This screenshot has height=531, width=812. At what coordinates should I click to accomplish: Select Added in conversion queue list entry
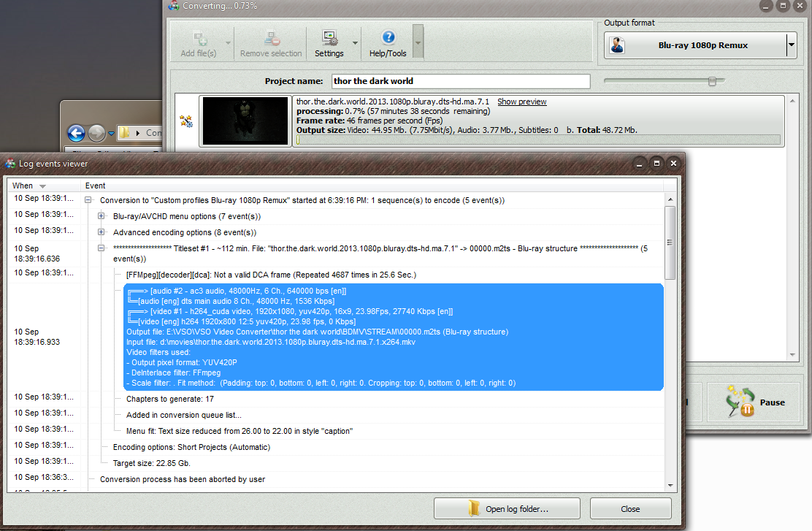[x=184, y=415]
